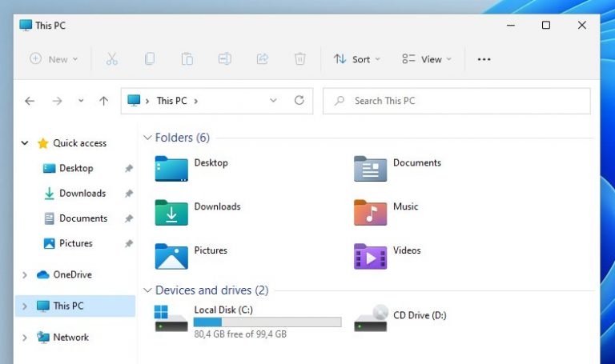Viewport: 615px width, 364px height.
Task: Click the 'CD Drive (D:)' label
Action: [420, 315]
